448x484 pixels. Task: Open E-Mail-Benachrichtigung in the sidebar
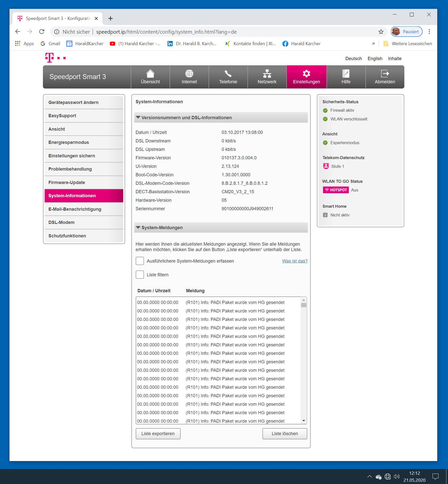[x=84, y=209]
